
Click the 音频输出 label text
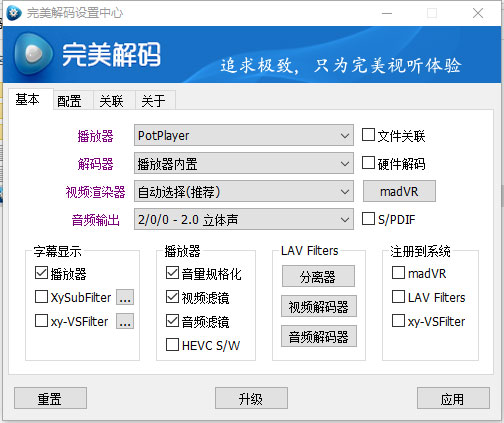tap(96, 220)
